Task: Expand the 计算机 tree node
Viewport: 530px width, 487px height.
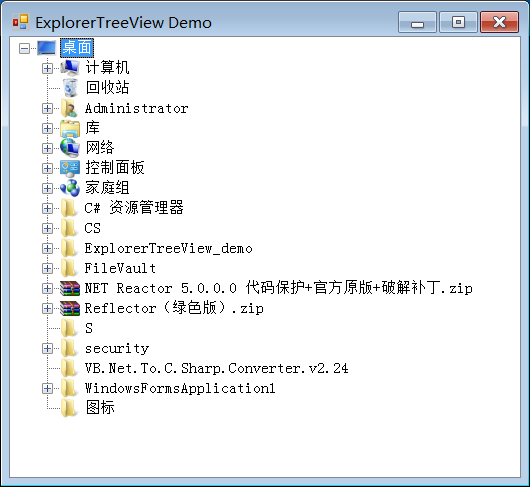Action: tap(47, 68)
